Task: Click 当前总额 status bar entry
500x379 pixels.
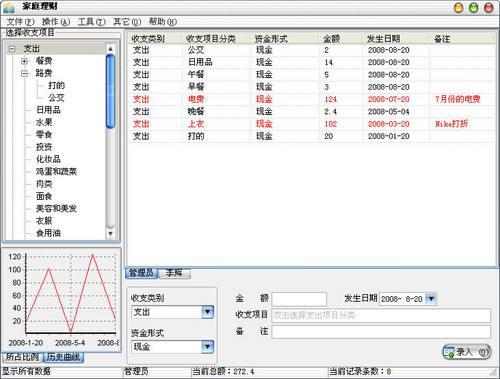Action: coord(223,371)
